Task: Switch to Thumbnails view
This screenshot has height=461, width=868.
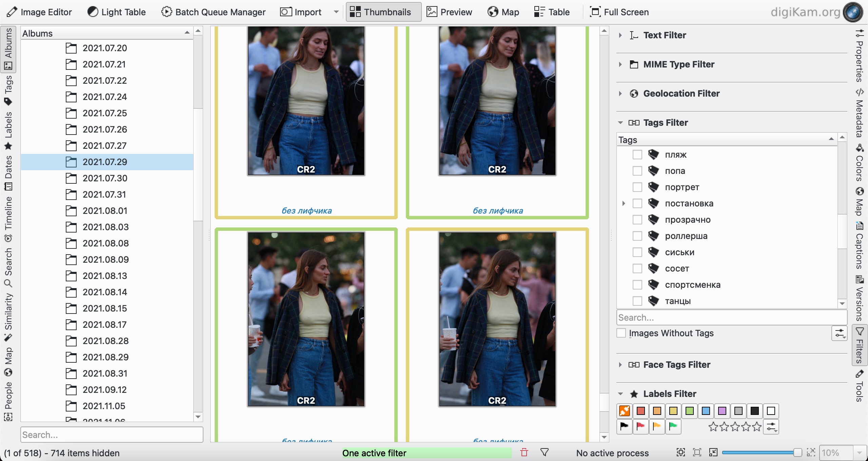Action: [x=383, y=12]
